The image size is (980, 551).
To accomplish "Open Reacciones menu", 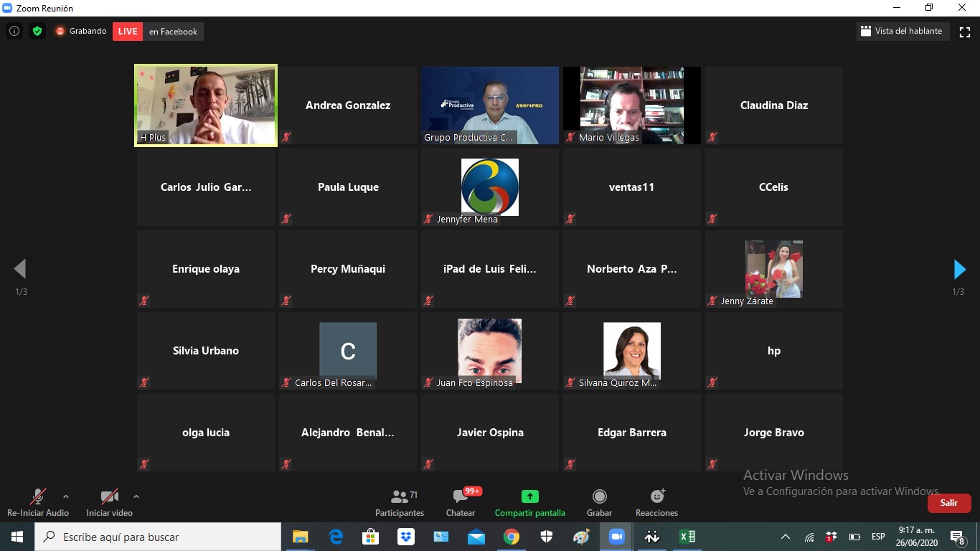I will [656, 502].
